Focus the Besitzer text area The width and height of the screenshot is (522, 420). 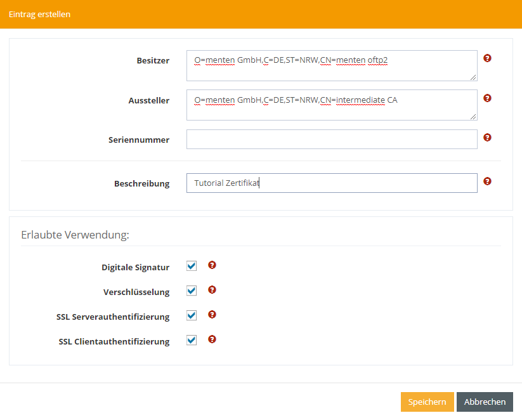pyautogui.click(x=331, y=66)
